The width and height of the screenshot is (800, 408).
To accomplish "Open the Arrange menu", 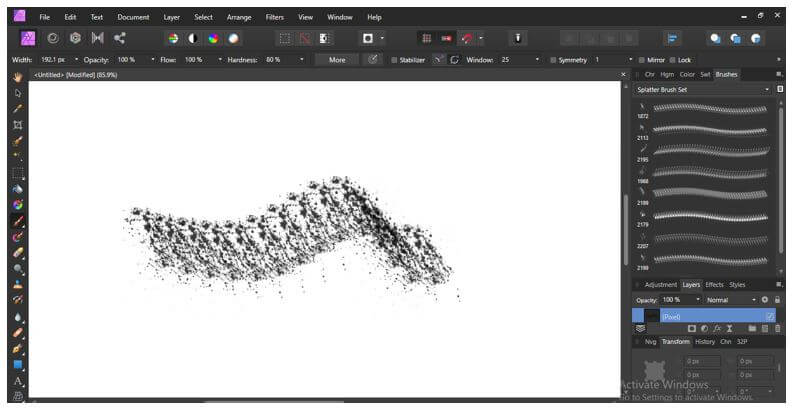I will pyautogui.click(x=239, y=17).
